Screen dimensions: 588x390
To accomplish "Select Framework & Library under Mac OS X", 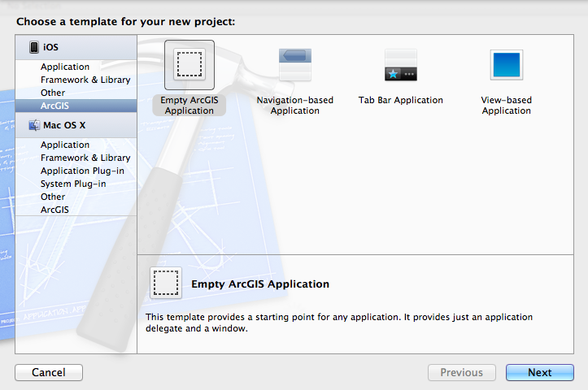I will tap(85, 158).
